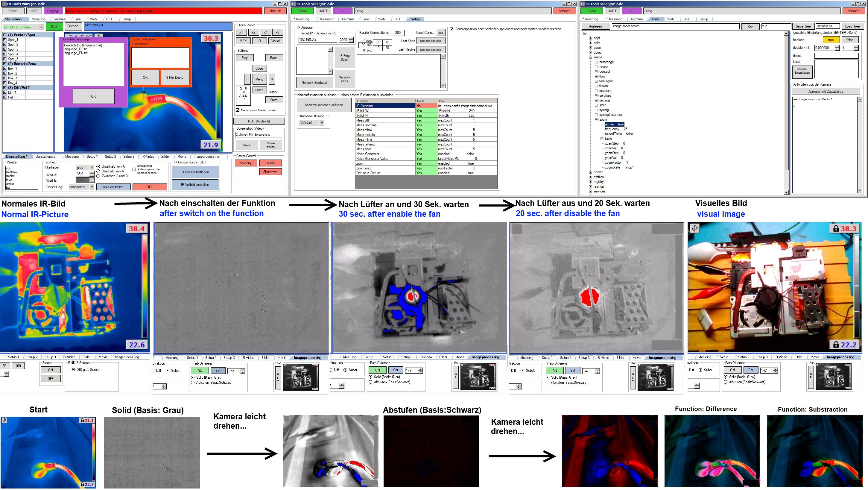Toggle Tastatur zum Steuern nutzen checkbox
The height and width of the screenshot is (490, 868).
pos(238,110)
